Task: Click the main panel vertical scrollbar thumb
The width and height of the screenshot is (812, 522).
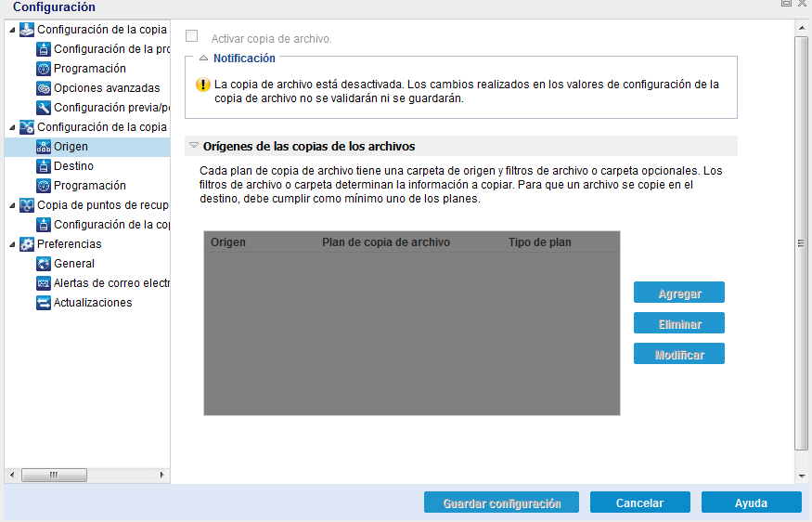Action: click(802, 243)
